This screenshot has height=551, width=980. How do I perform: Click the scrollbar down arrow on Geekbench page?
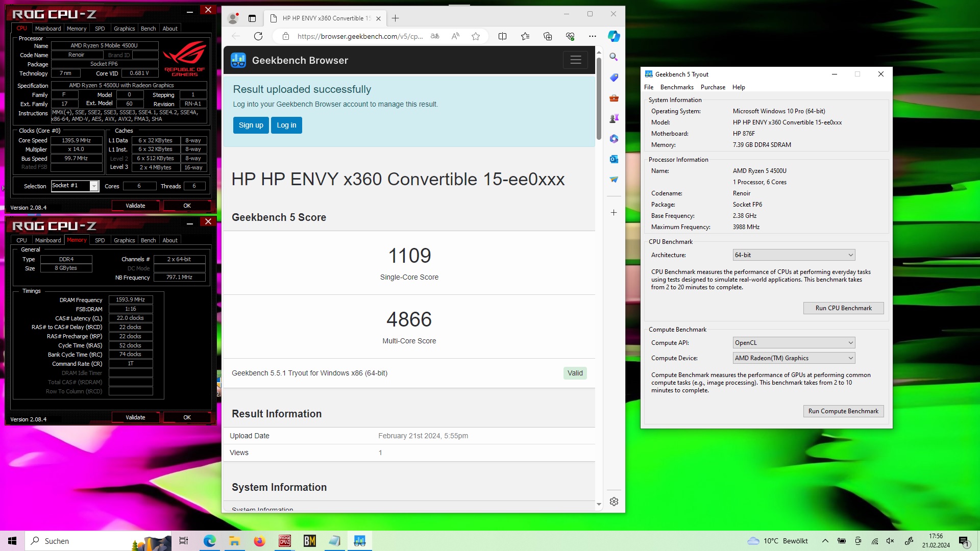(x=599, y=504)
